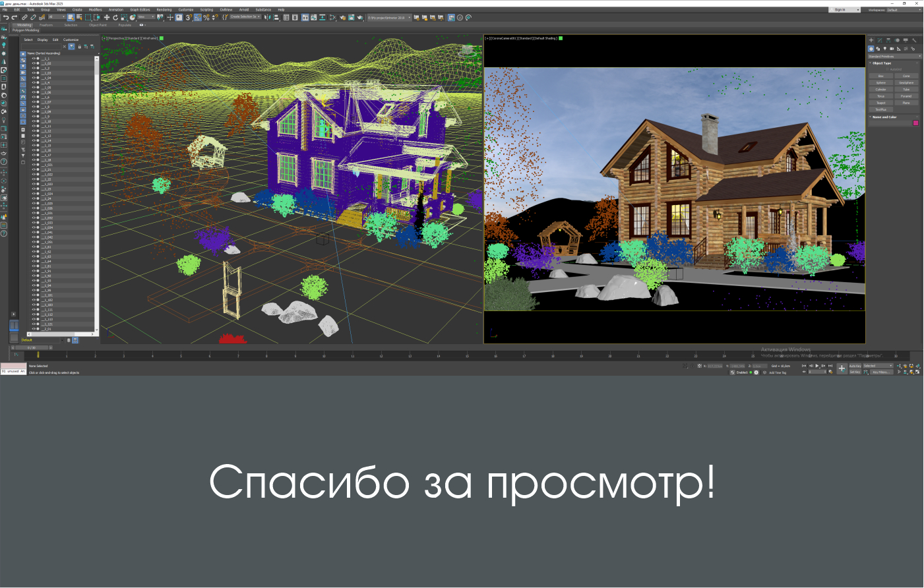Switch to the Modify command panel
Viewport: 924px width, 588px height.
880,40
